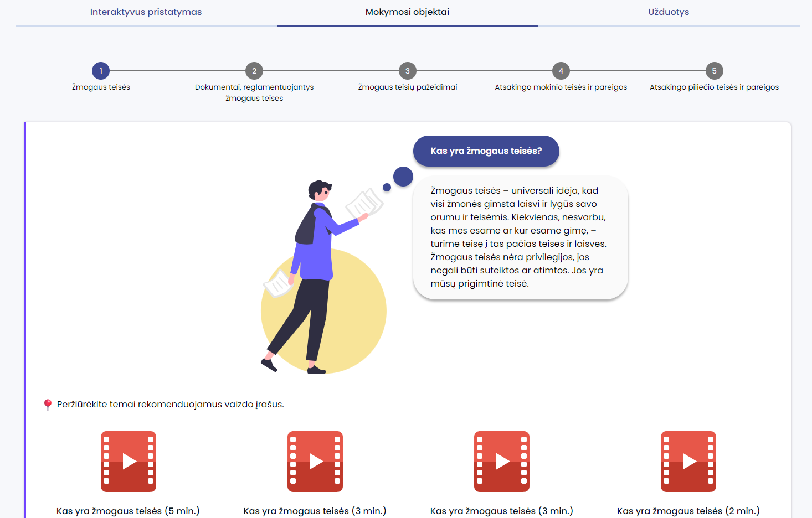Jump to step 2 circle in the stepper
Image resolution: width=812 pixels, height=518 pixels.
click(x=254, y=71)
